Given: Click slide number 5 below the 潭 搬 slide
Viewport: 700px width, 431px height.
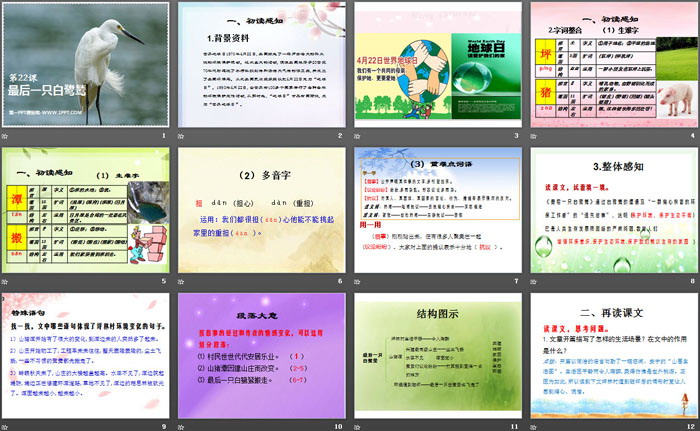Looking at the screenshot, I should click(x=164, y=281).
